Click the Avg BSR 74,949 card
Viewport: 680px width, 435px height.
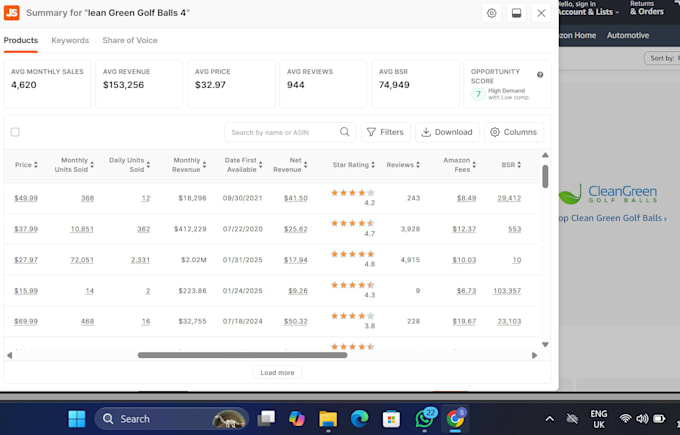click(415, 84)
